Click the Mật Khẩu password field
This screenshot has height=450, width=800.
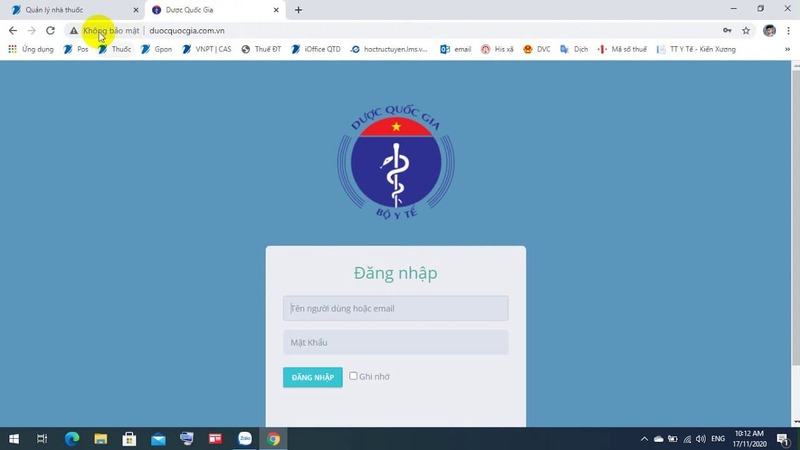tap(395, 342)
